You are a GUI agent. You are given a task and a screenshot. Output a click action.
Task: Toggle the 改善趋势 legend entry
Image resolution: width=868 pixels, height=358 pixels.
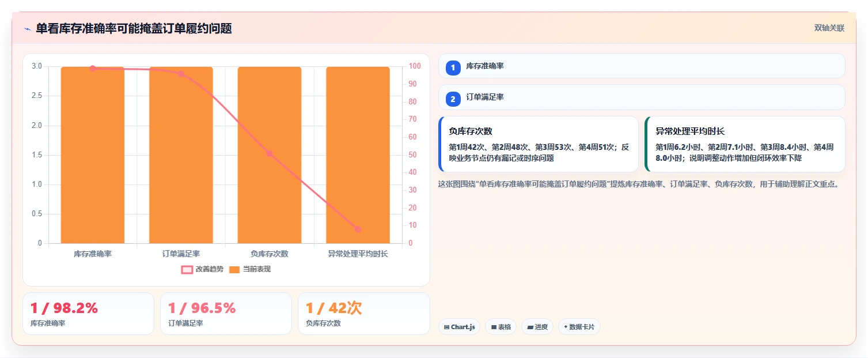[x=202, y=269]
